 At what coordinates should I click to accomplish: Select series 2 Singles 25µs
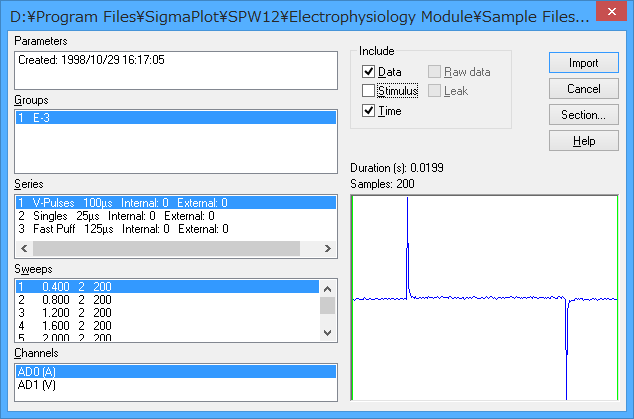[x=176, y=216]
